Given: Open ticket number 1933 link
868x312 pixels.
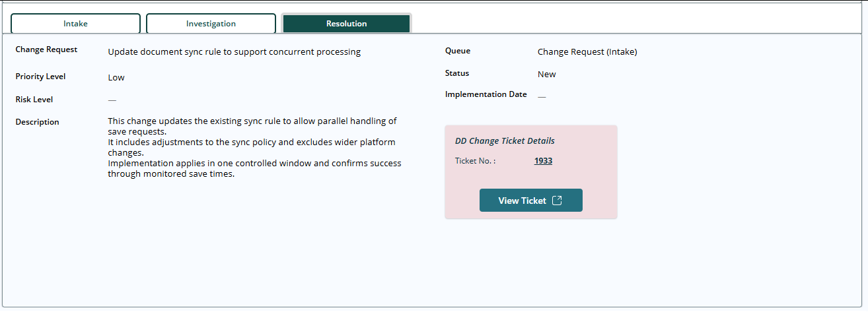Looking at the screenshot, I should point(543,161).
